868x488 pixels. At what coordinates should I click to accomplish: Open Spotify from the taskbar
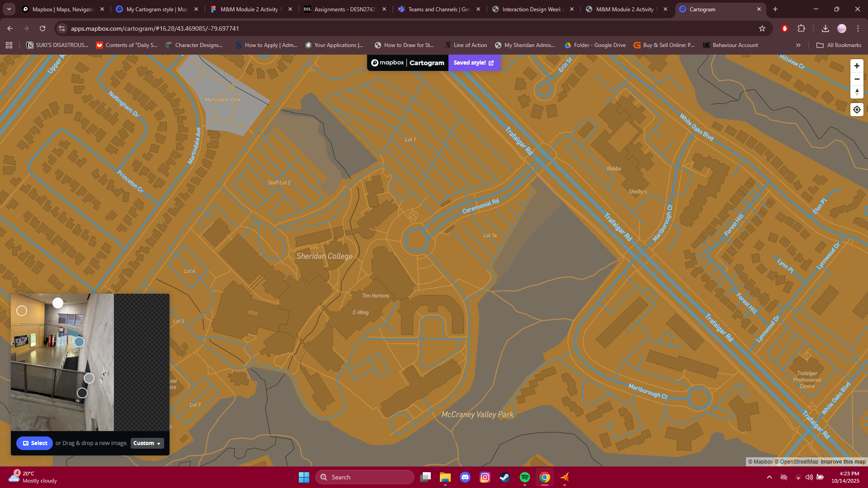click(x=524, y=477)
